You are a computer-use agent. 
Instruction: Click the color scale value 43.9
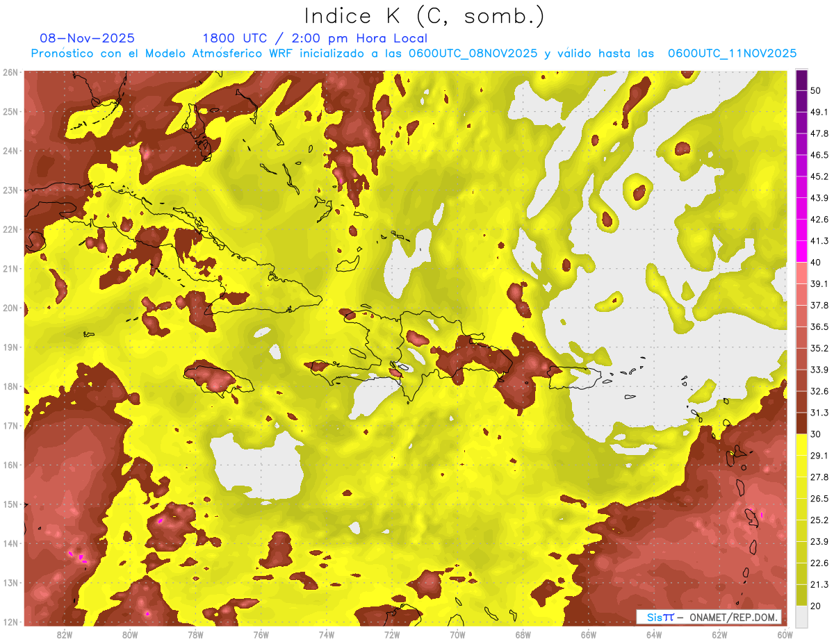(819, 199)
